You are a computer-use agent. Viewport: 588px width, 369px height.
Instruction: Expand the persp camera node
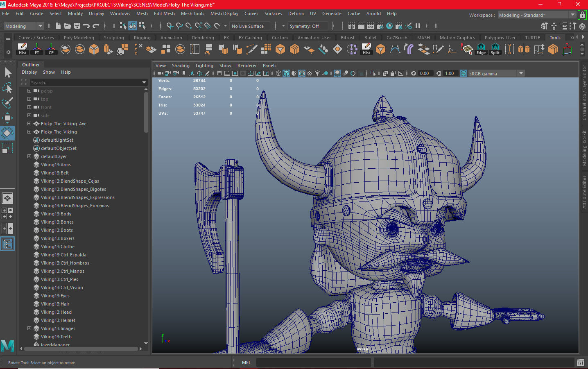pos(29,91)
